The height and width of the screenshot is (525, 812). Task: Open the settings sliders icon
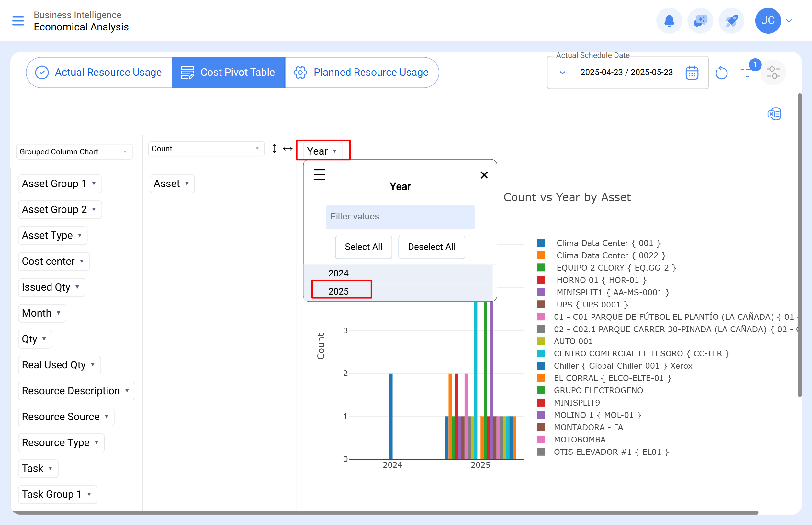coord(773,73)
